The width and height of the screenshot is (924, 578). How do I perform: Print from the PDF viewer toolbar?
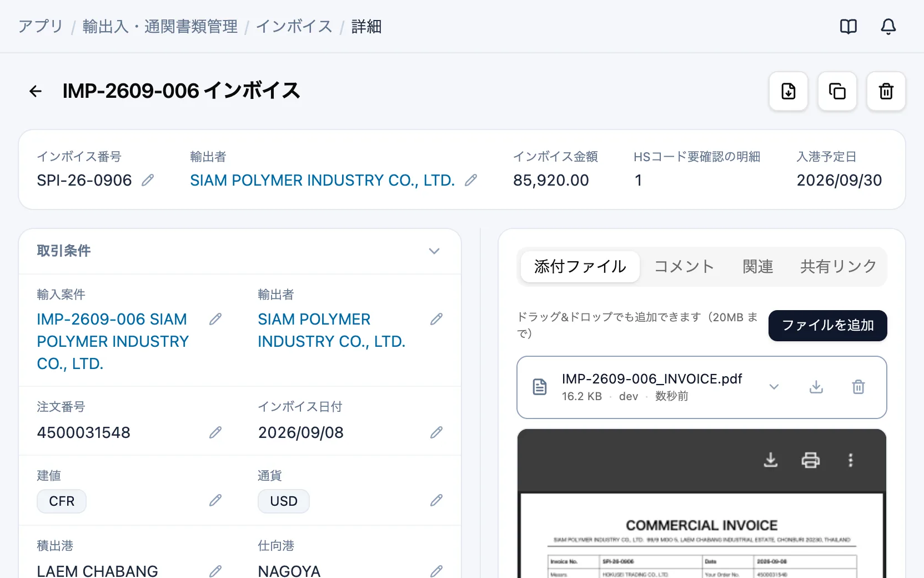coord(811,460)
